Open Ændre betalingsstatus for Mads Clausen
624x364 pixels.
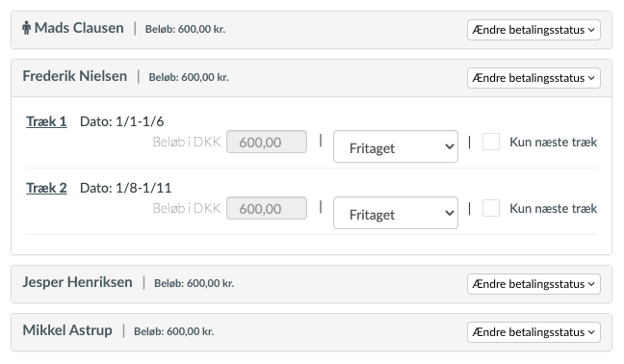(x=533, y=30)
